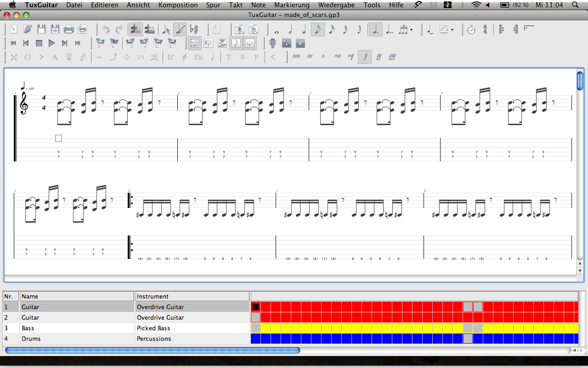Go to last marker

pyautogui.click(x=173, y=43)
